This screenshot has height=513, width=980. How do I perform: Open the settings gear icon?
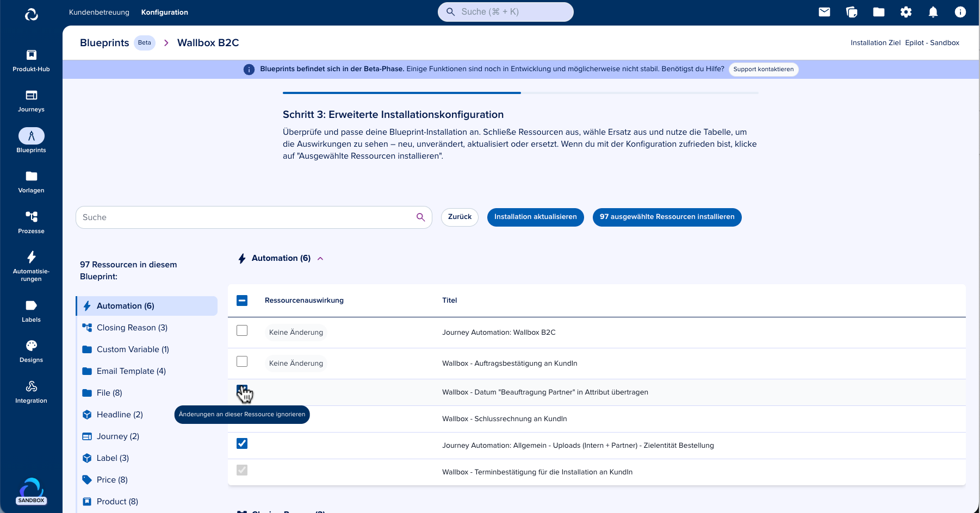906,12
